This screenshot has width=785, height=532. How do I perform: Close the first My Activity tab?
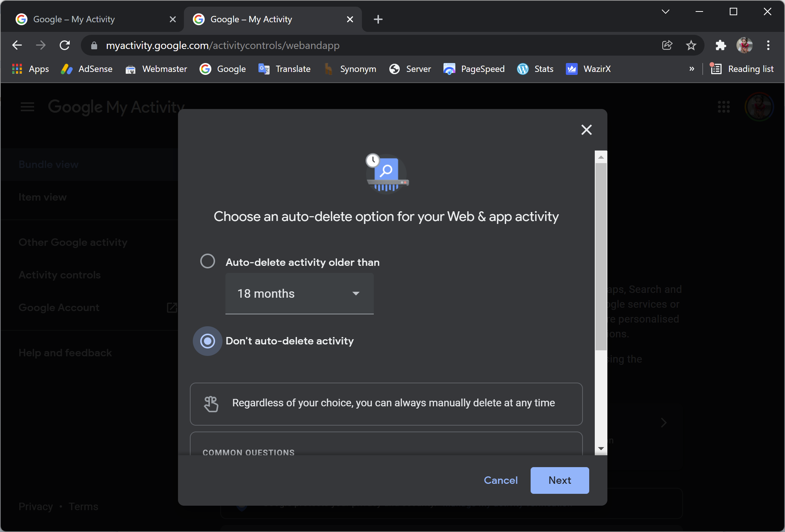[x=173, y=19]
